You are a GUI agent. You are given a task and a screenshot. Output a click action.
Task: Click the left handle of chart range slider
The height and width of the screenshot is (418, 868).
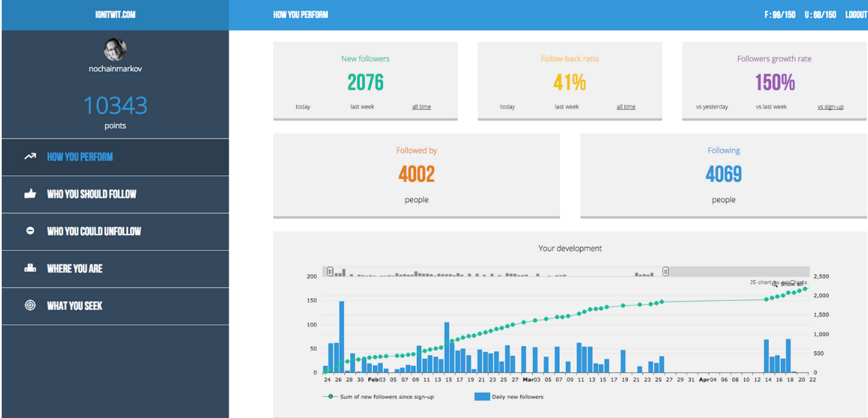[x=330, y=272]
